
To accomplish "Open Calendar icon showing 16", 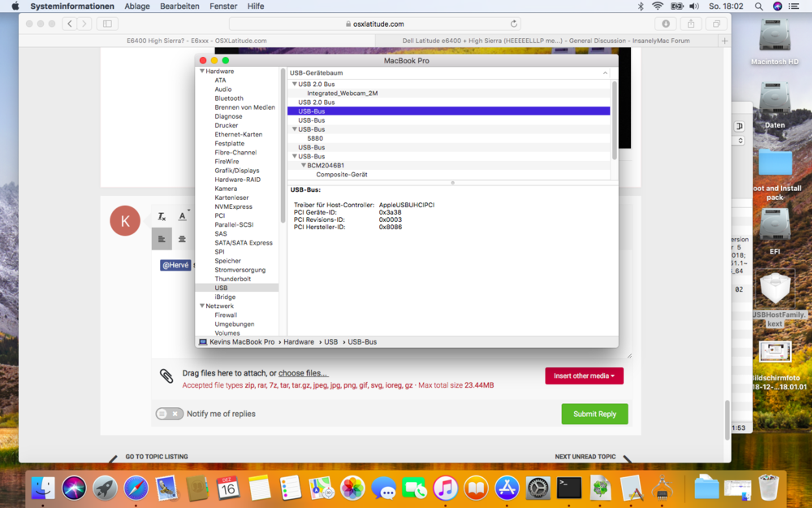I will coord(228,488).
